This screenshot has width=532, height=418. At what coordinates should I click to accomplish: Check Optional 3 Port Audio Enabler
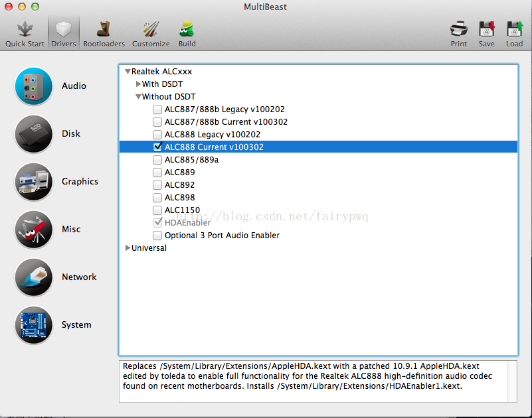point(157,236)
